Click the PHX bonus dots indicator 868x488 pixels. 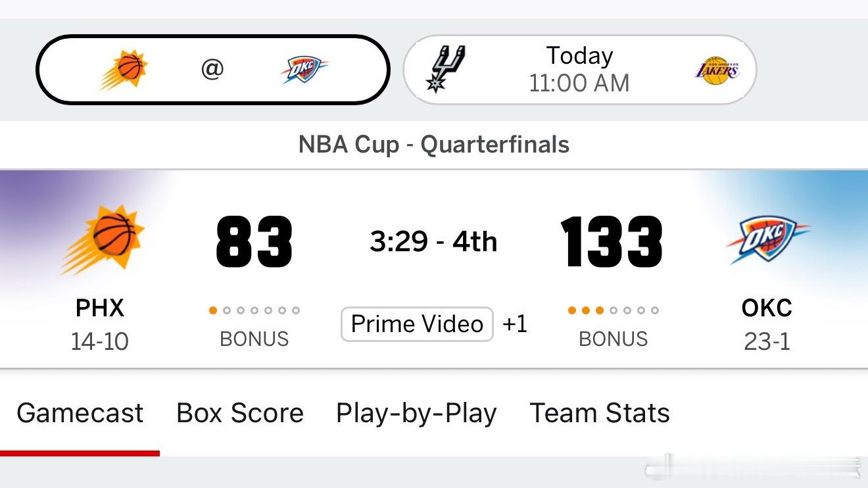click(x=255, y=310)
